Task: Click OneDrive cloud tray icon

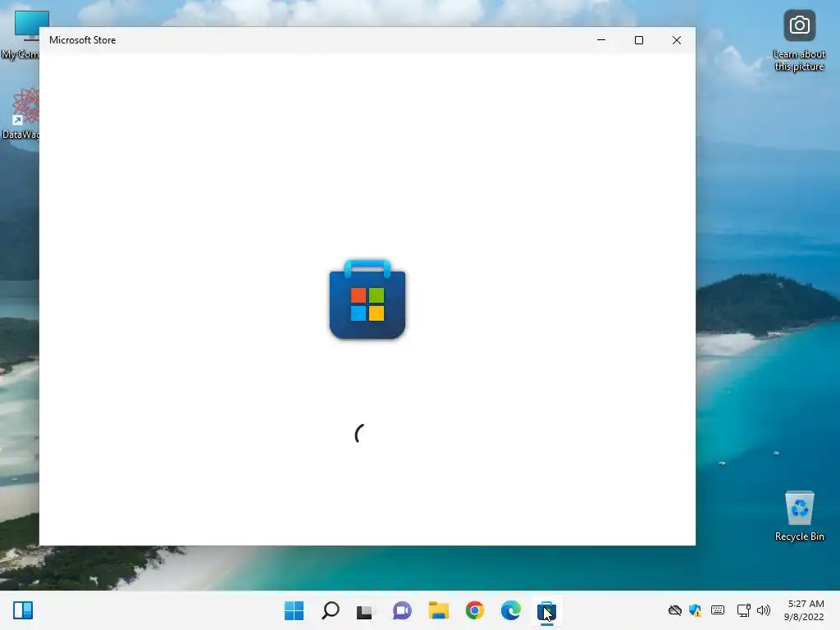Action: tap(675, 610)
